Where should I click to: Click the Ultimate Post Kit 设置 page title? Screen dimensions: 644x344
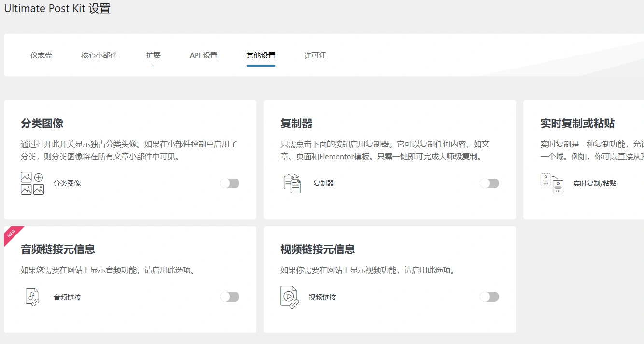[x=57, y=8]
